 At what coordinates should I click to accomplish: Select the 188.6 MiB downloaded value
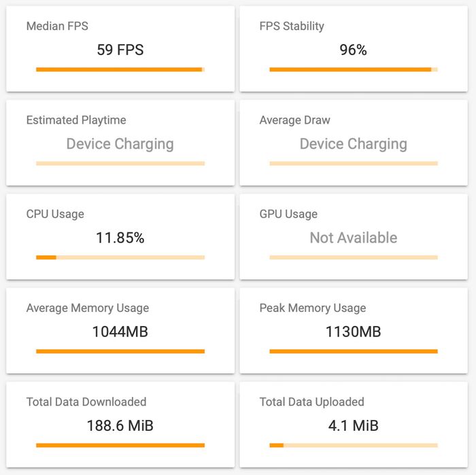pos(120,425)
